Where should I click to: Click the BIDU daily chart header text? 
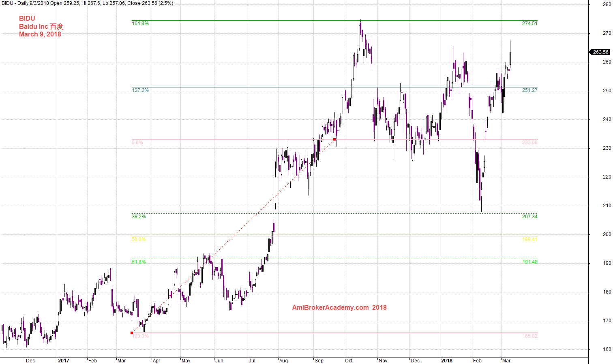click(x=87, y=3)
